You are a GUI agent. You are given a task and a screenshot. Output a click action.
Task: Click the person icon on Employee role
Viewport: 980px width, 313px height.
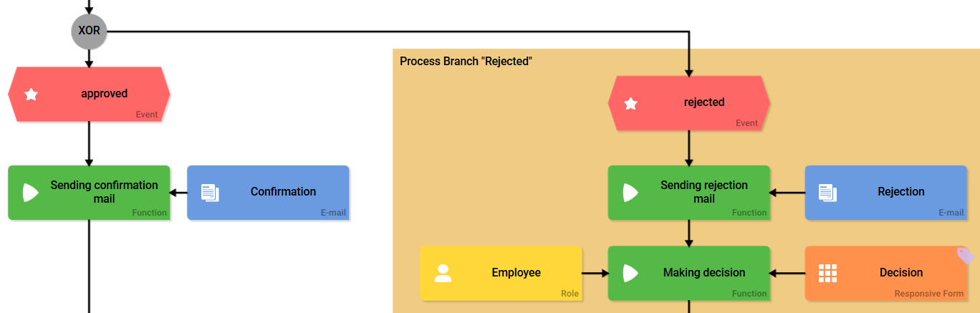coord(443,273)
